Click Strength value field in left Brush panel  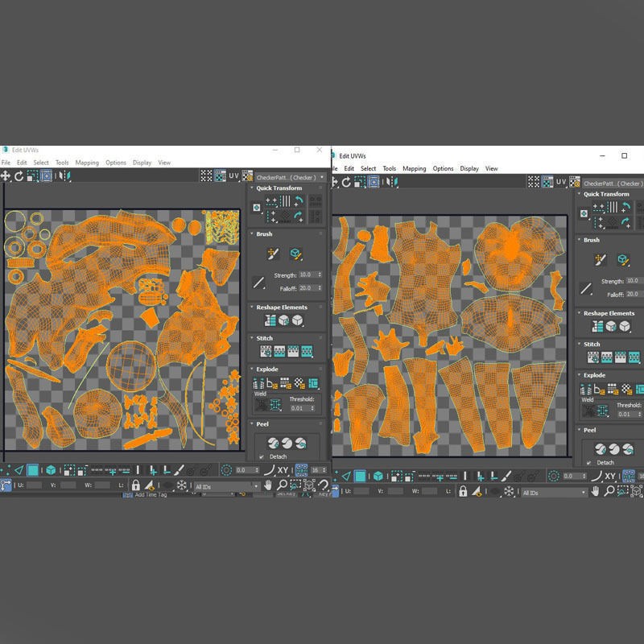pos(308,275)
